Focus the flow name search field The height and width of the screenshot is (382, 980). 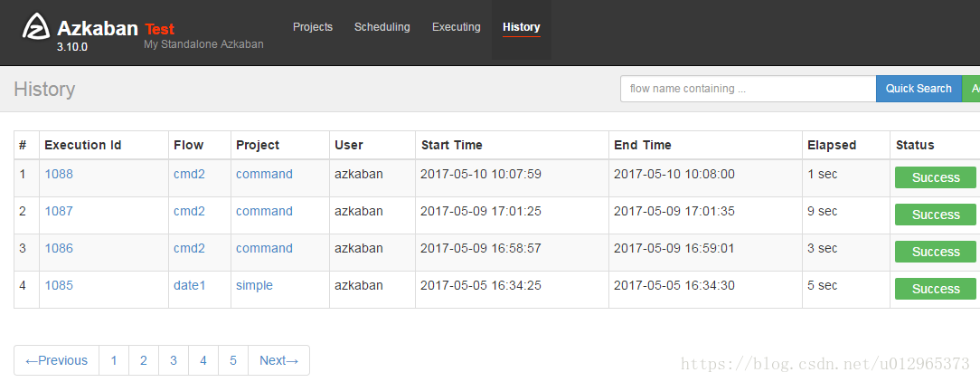point(749,89)
